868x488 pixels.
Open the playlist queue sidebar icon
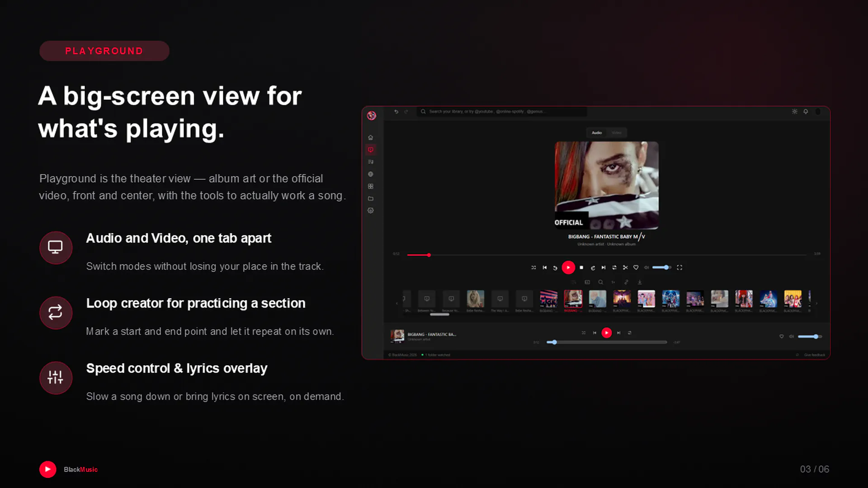pos(370,162)
